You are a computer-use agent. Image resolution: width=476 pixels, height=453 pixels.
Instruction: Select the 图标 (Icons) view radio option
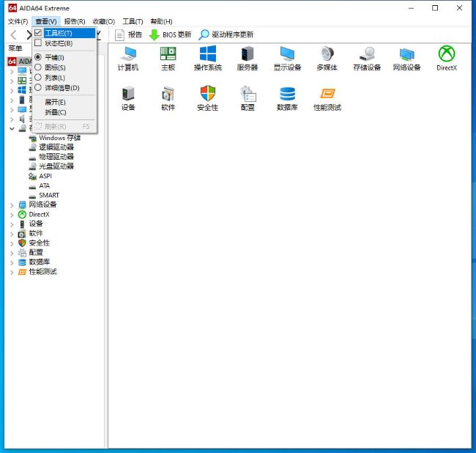tap(55, 67)
